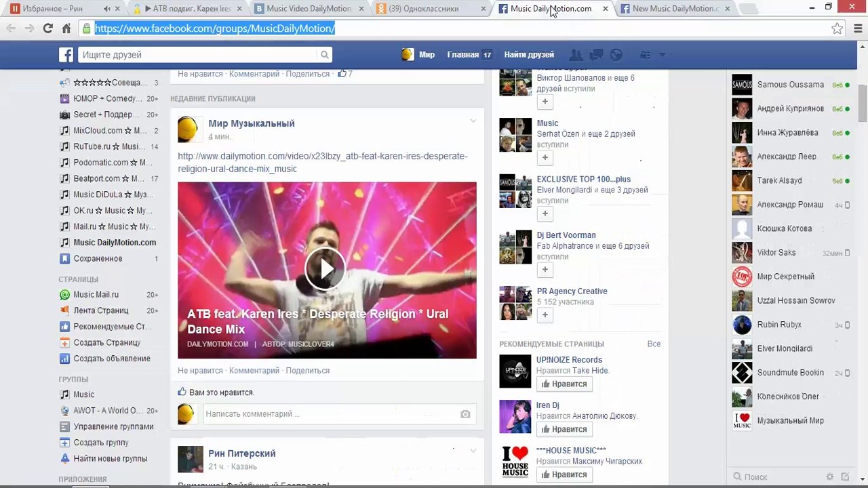Join the PR Agency Creative group

click(x=545, y=314)
